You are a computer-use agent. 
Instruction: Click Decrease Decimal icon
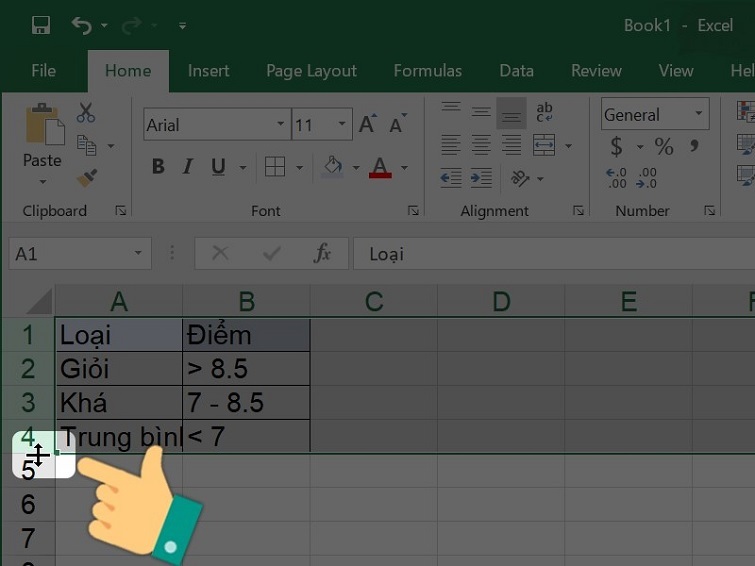(646, 178)
